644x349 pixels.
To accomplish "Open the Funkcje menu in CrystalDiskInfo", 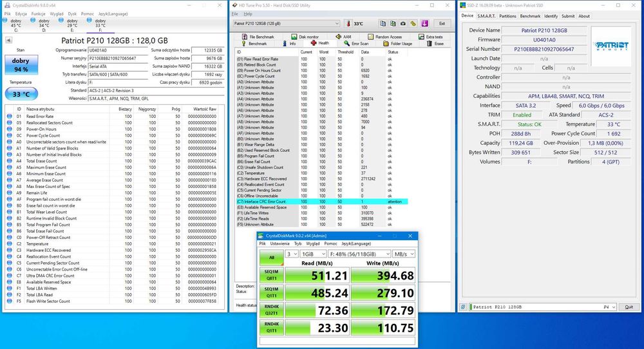I will tap(38, 14).
